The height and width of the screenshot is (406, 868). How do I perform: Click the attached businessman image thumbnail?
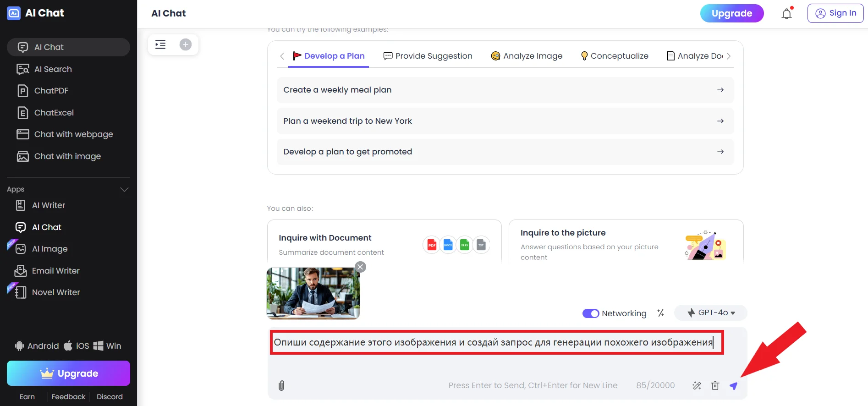point(313,293)
